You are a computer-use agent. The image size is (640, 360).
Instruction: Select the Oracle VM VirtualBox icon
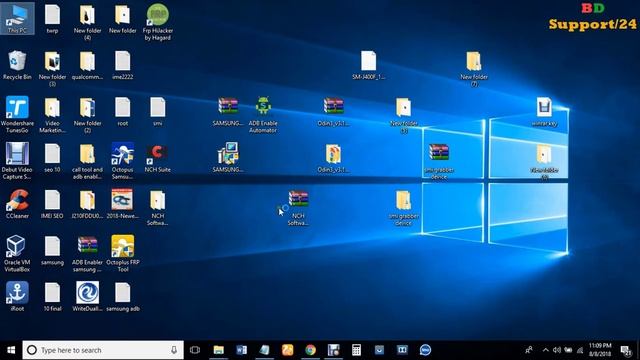point(17,254)
